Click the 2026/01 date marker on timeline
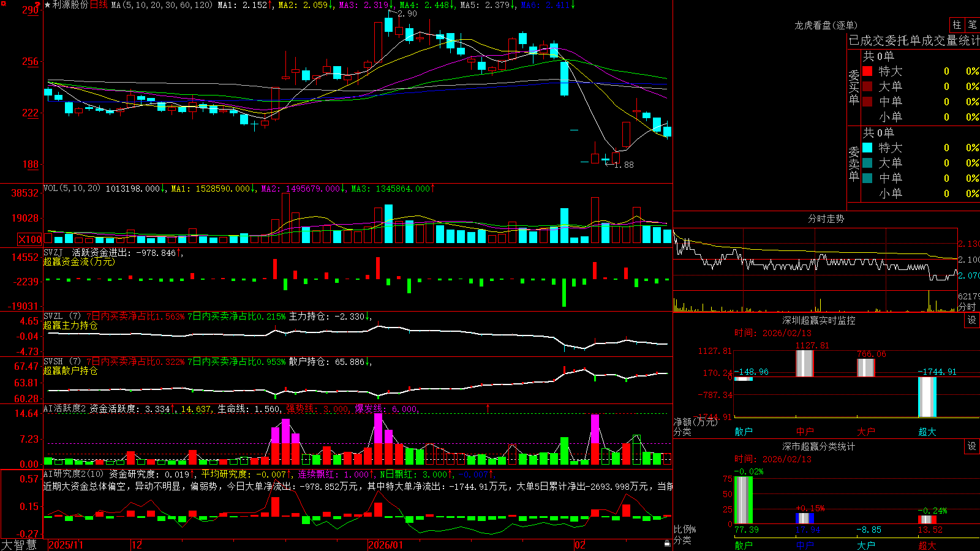The image size is (980, 551). pyautogui.click(x=385, y=545)
